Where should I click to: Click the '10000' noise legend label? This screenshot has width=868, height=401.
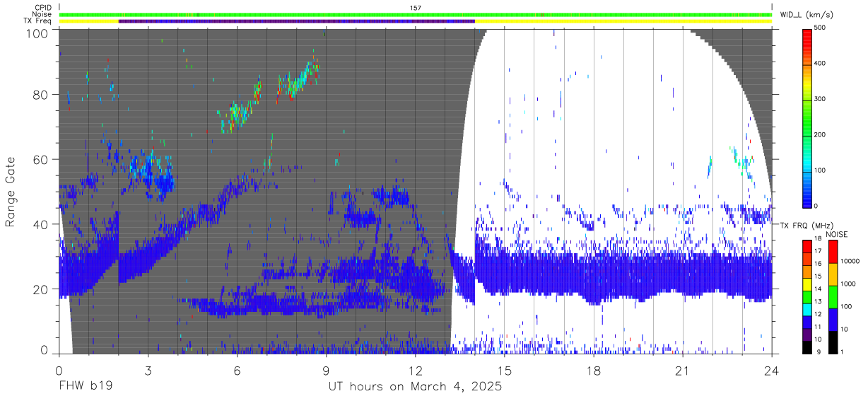pos(850,261)
